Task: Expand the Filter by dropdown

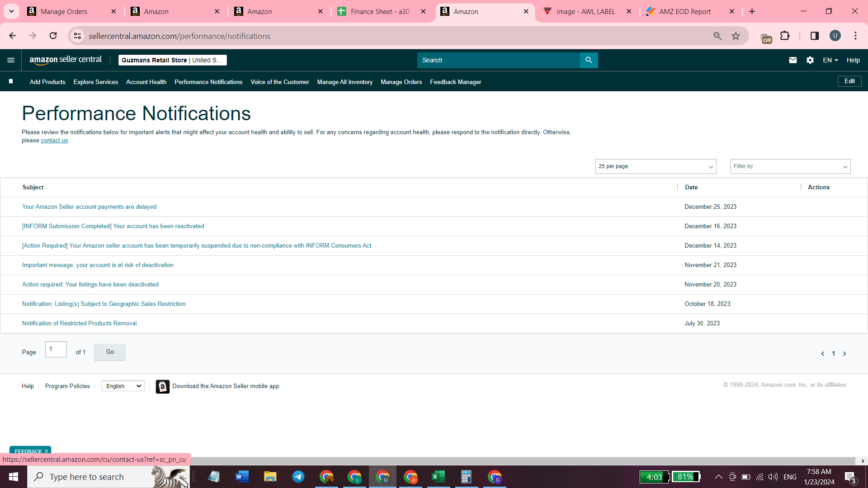Action: pos(790,166)
